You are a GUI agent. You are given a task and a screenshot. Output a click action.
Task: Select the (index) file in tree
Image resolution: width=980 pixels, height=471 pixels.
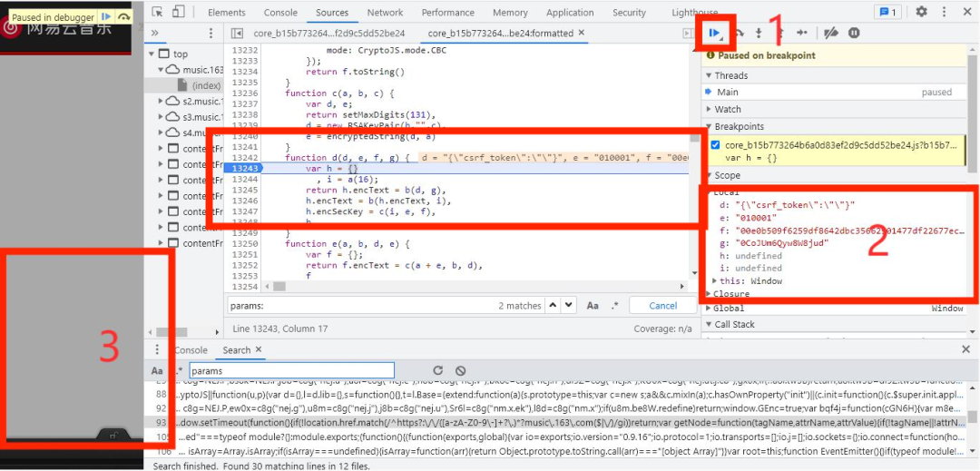click(206, 85)
